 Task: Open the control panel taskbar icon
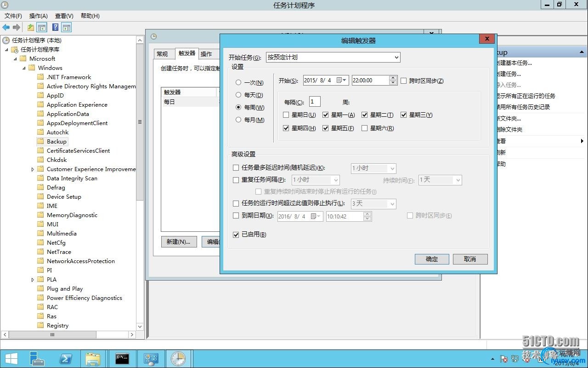[x=151, y=359]
